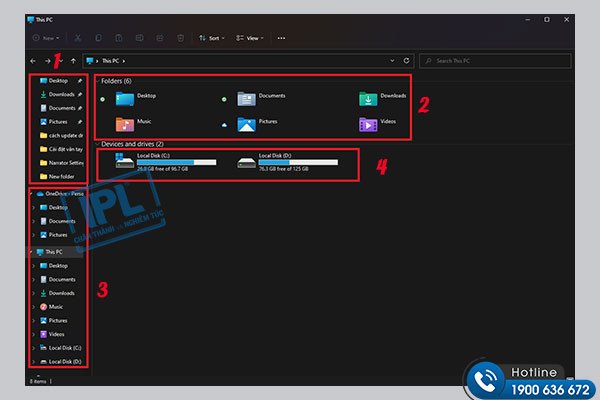The image size is (600, 400).
Task: Expand Desktop under This PC
Action: tap(34, 266)
